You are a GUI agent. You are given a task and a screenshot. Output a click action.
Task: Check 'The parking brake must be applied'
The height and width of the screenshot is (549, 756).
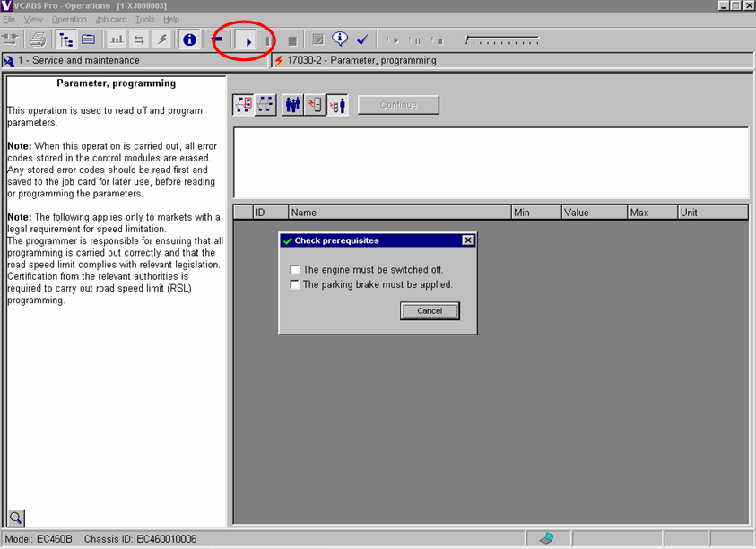pos(294,284)
